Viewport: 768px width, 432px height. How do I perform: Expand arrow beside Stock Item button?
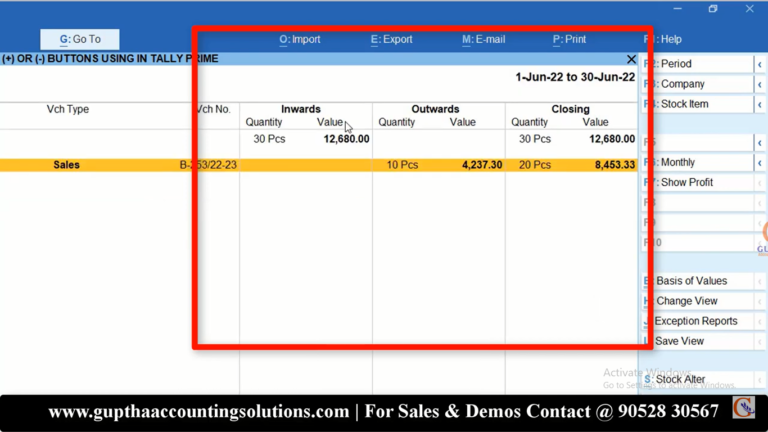coord(760,104)
